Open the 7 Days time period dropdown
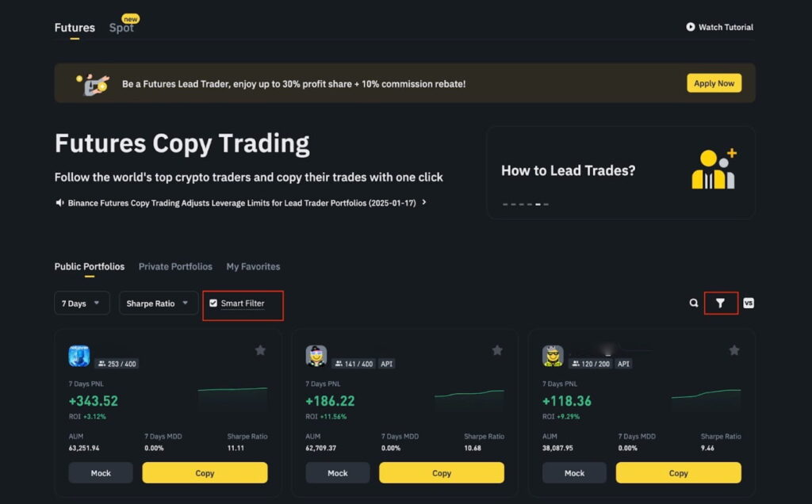Image resolution: width=812 pixels, height=504 pixels. pos(81,303)
